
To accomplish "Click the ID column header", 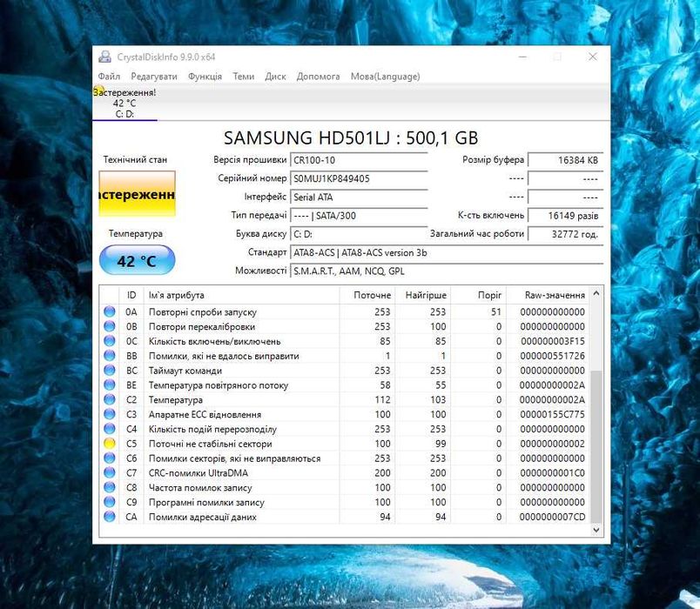I will 131,295.
